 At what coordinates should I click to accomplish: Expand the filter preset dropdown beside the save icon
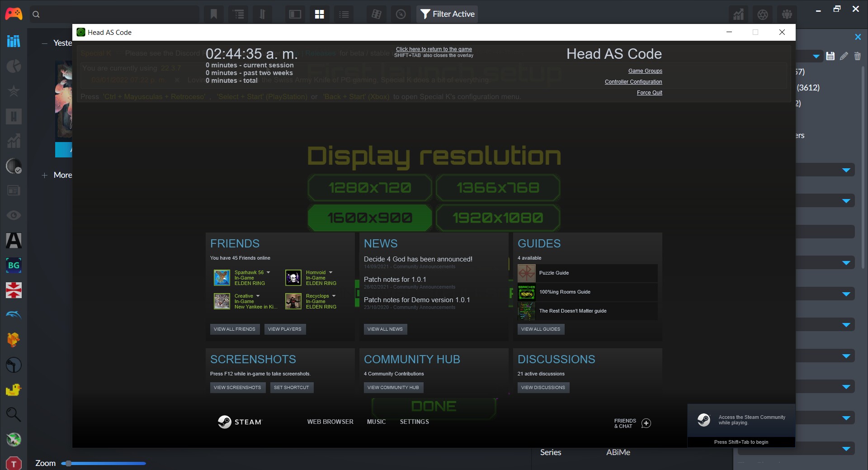pyautogui.click(x=816, y=57)
